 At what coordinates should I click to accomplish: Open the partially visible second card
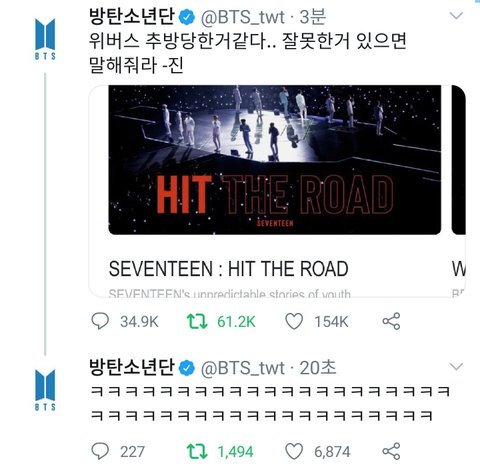tap(459, 191)
